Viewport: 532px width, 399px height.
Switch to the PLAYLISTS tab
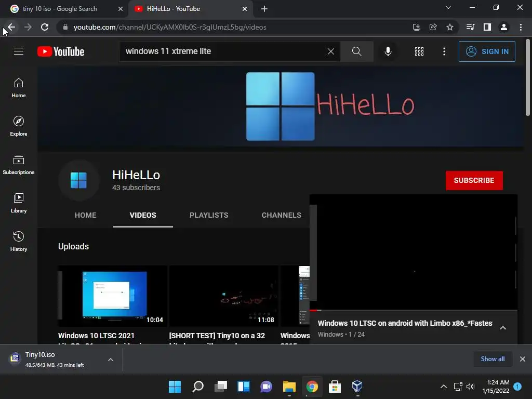(x=209, y=215)
